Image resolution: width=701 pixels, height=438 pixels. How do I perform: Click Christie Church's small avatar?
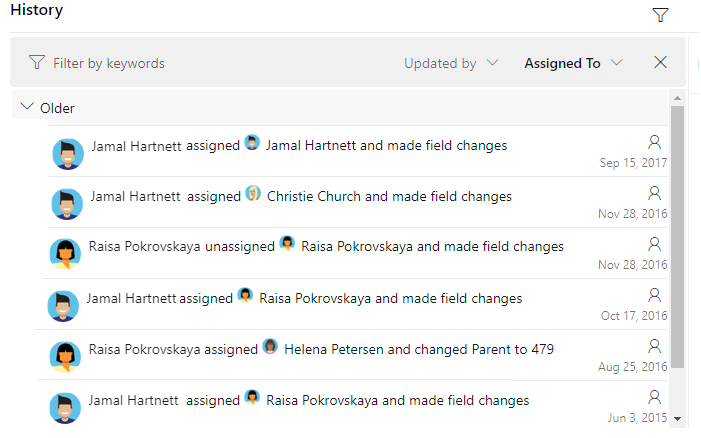[254, 194]
